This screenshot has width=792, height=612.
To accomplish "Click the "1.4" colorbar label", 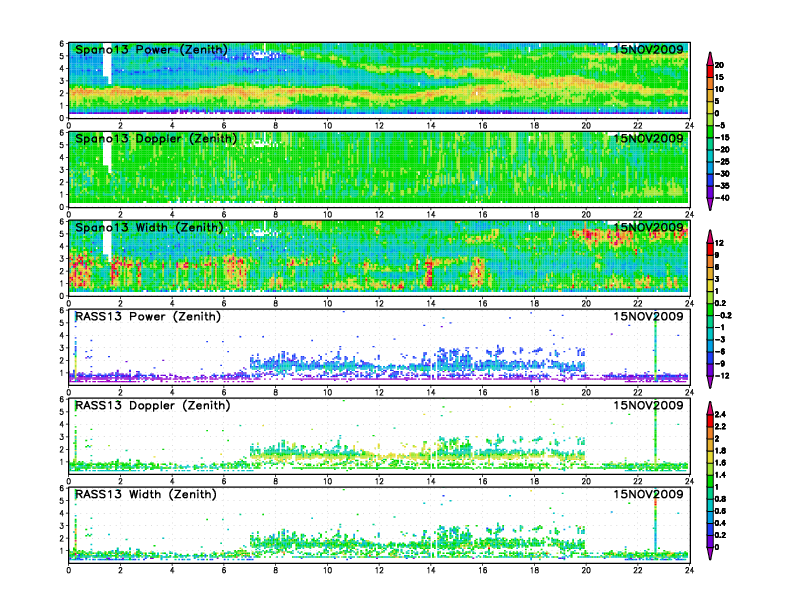I will (x=720, y=475).
